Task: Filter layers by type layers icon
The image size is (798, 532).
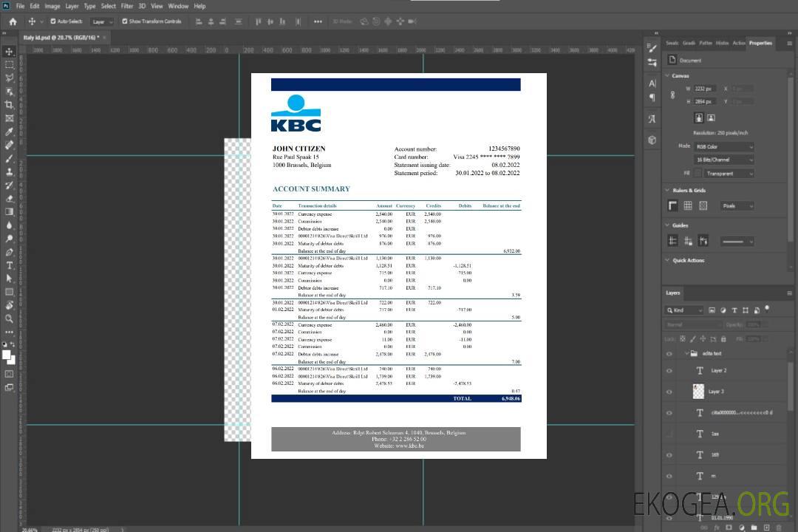Action: [x=734, y=310]
